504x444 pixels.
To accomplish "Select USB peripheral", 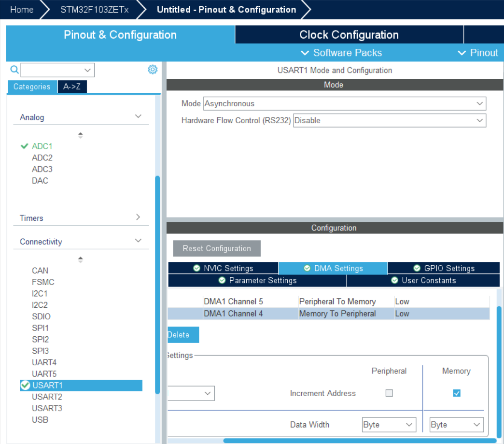I will click(40, 420).
